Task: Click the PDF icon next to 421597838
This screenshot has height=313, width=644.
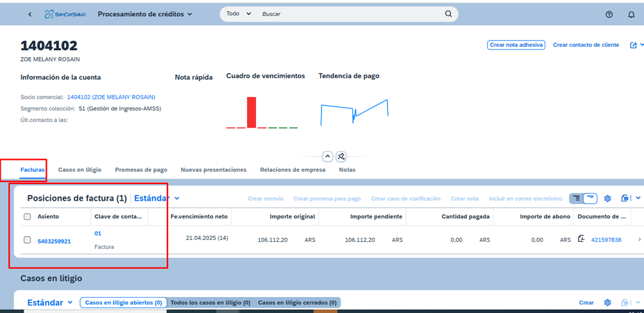Action: 581,239
